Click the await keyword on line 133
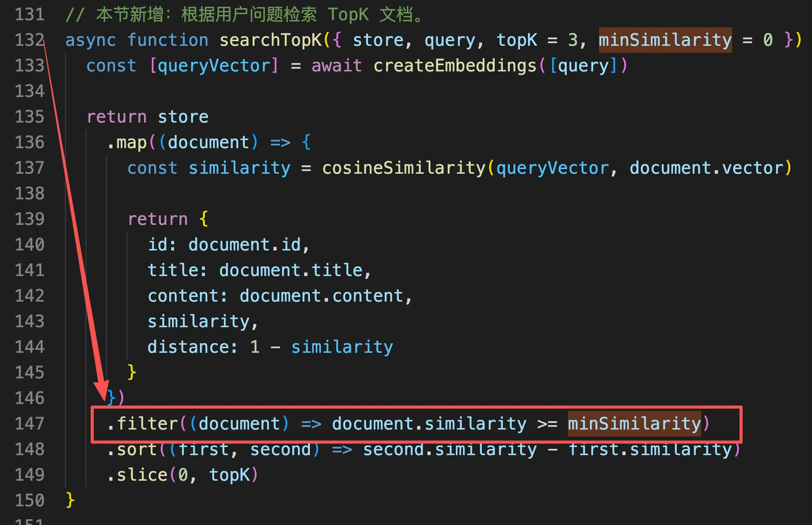812x525 pixels. (337, 65)
